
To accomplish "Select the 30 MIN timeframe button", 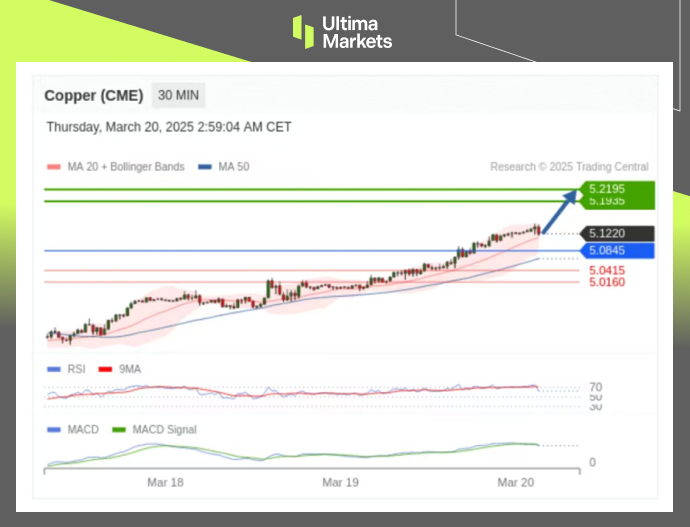I will (179, 96).
